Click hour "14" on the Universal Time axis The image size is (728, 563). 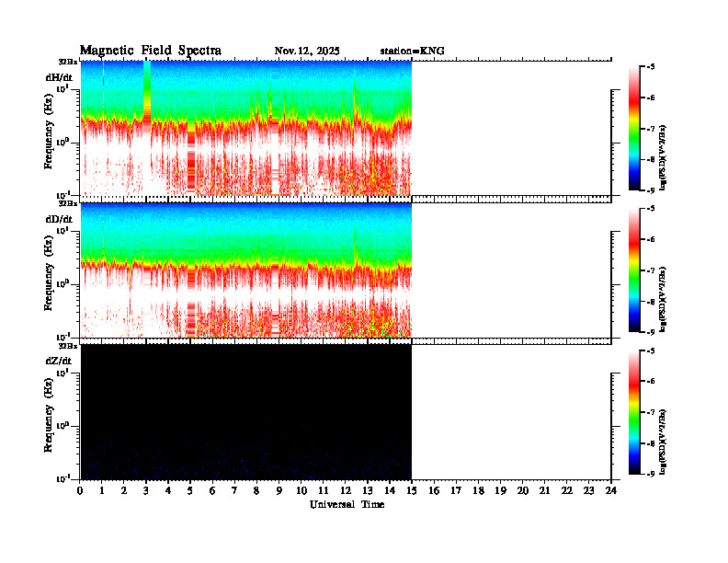[390, 491]
